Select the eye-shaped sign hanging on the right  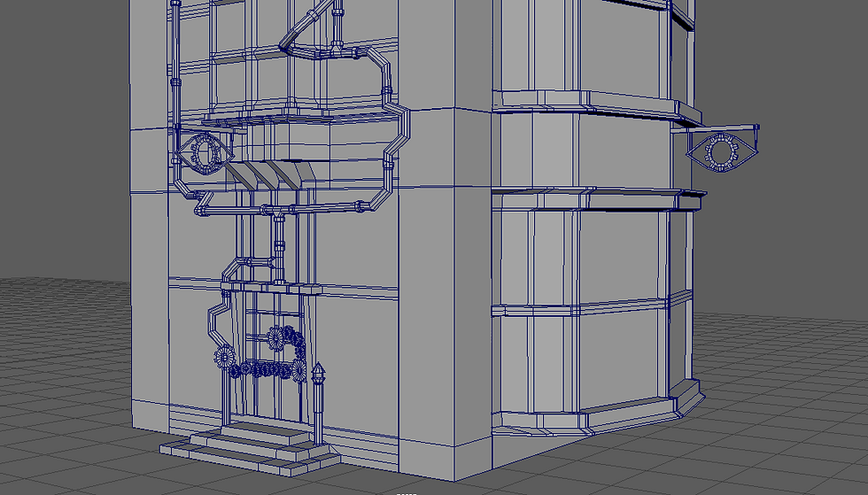click(x=721, y=151)
